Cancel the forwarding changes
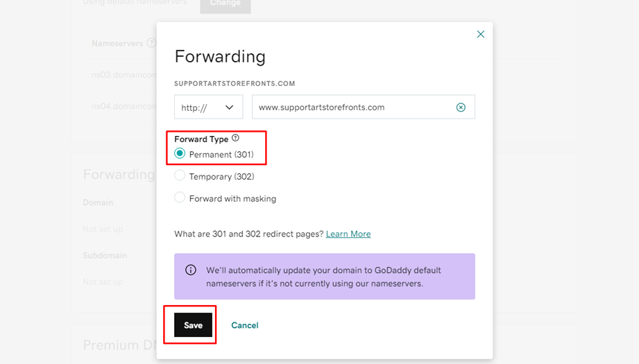This screenshot has width=639, height=364. point(245,325)
